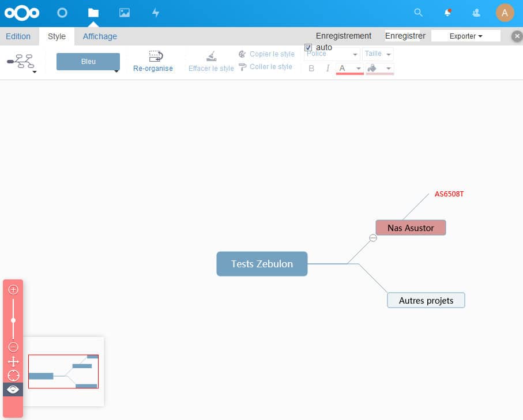Screen dimensions: 523x420
Task: Click the Enregistrer button
Action: pyautogui.click(x=405, y=36)
